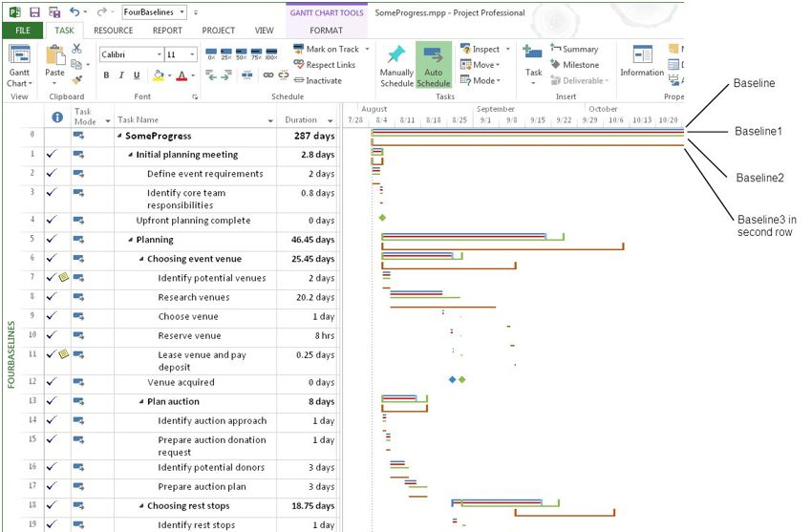Select the 287 days duration cell

click(x=307, y=136)
